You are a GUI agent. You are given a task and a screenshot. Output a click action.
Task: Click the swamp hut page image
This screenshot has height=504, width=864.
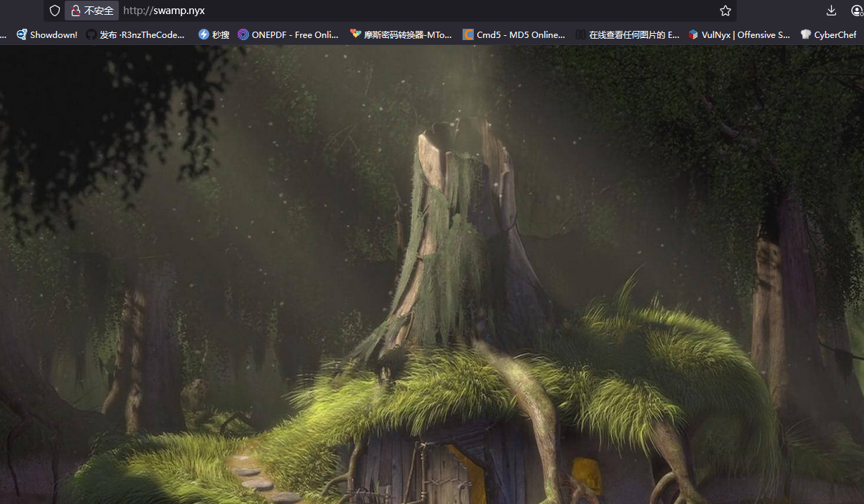(432, 275)
